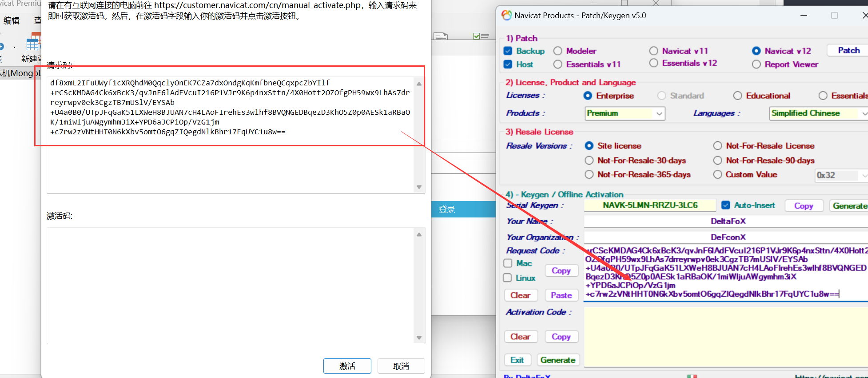
Task: Click the 激活 (Activate) button
Action: [347, 366]
